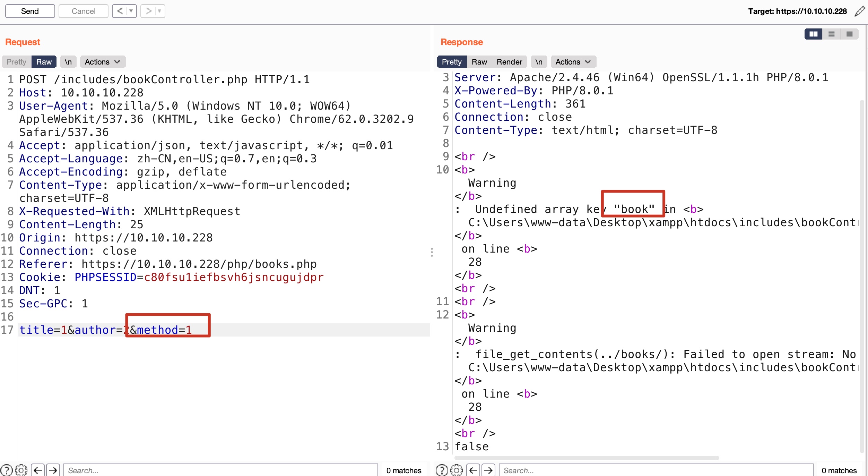Go to next match in request search

coord(53,470)
